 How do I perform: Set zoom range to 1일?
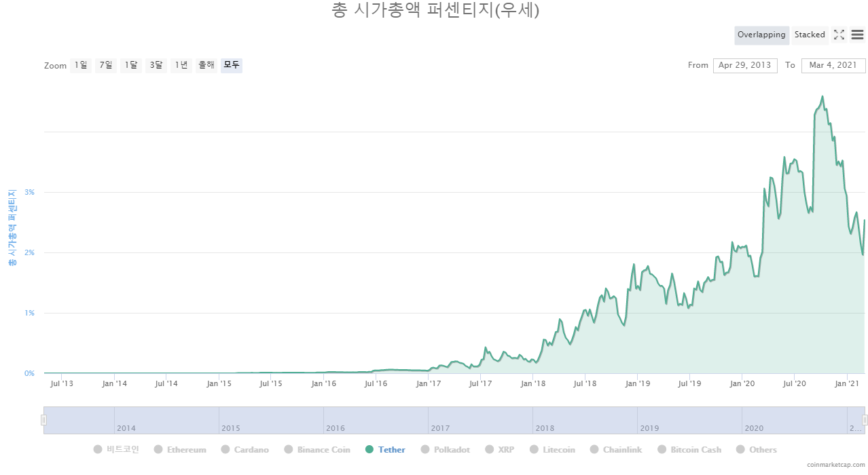[81, 65]
